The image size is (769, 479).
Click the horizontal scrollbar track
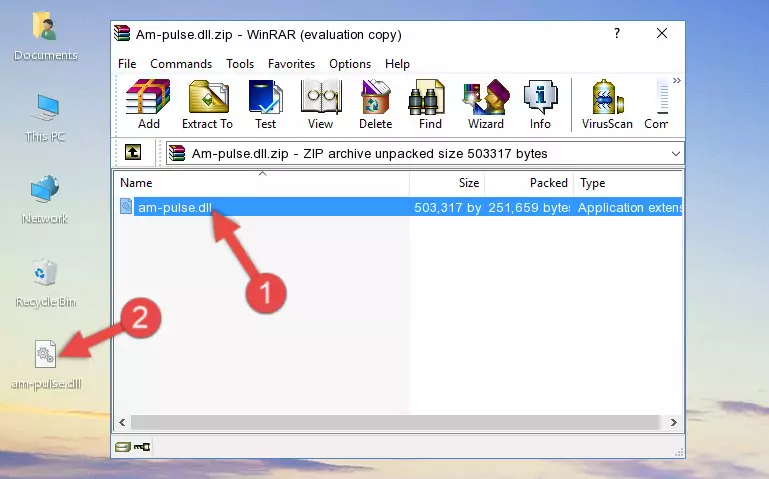click(x=395, y=422)
